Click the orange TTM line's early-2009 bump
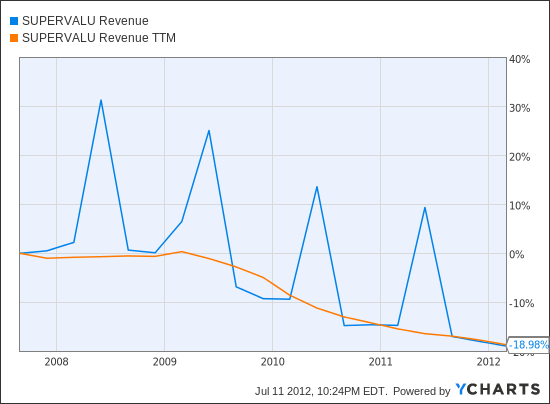Viewport: 550px width, 404px height. (182, 251)
